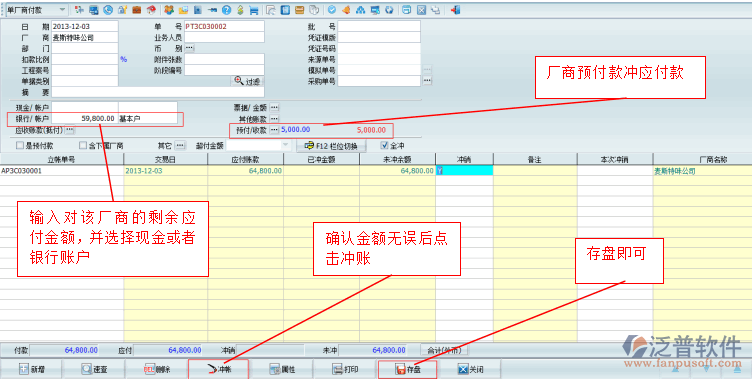Click the 未冲余额 column header
This screenshot has height=379, width=752.
point(398,160)
